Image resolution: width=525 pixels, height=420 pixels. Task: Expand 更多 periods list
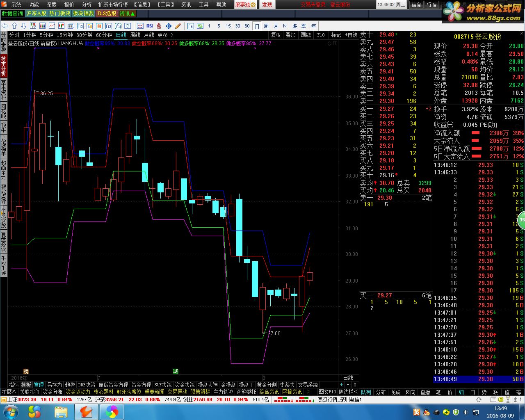(x=166, y=35)
